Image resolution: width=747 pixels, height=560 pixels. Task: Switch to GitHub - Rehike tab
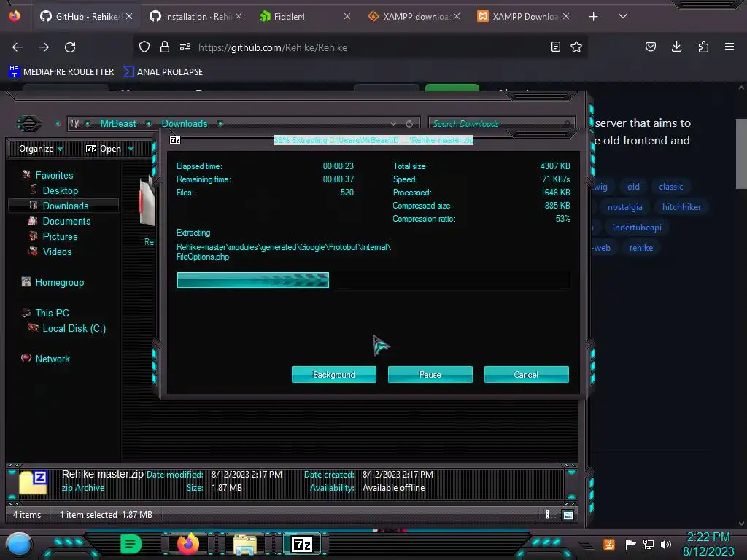[x=86, y=17]
